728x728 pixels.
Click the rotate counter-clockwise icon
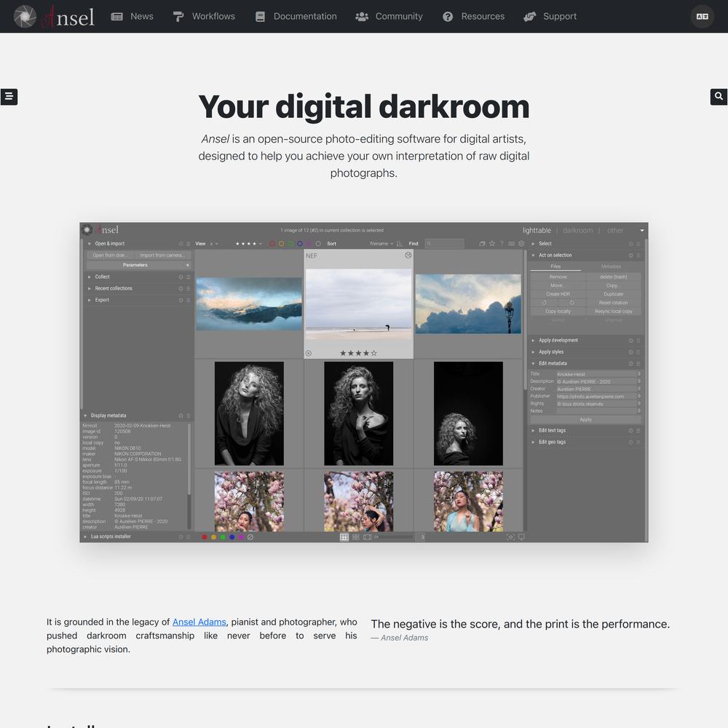coord(544,303)
